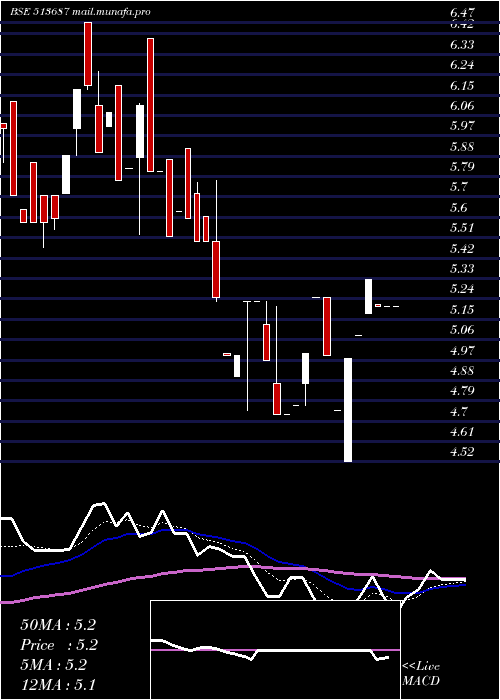Click the long white candle bottoming at 4.52
Image resolution: width=500 pixels, height=700 pixels.
[348, 410]
